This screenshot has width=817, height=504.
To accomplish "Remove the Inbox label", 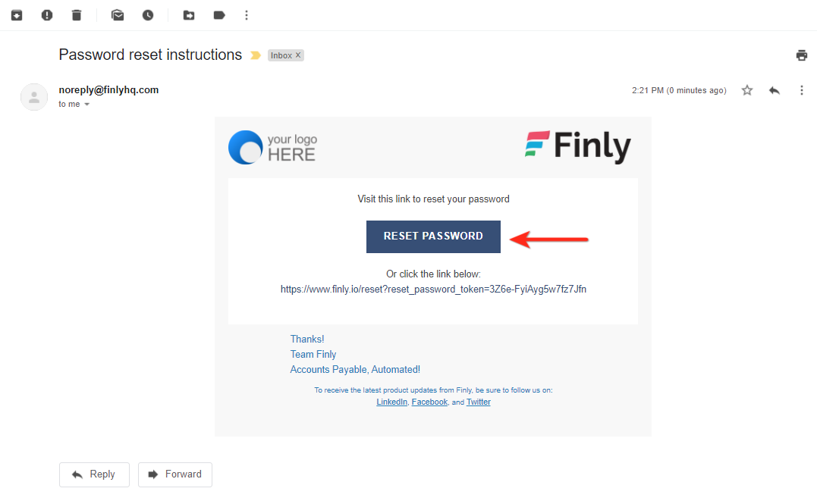I will tap(298, 55).
